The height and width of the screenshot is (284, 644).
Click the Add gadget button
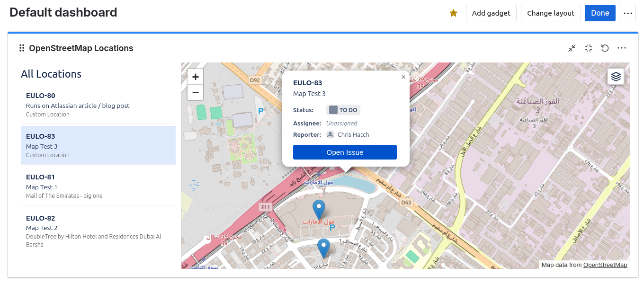pyautogui.click(x=491, y=13)
